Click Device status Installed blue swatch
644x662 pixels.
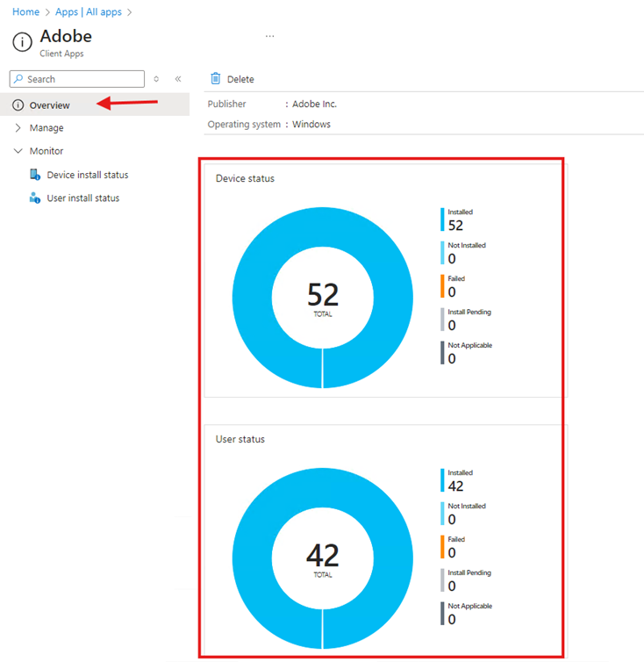point(442,219)
